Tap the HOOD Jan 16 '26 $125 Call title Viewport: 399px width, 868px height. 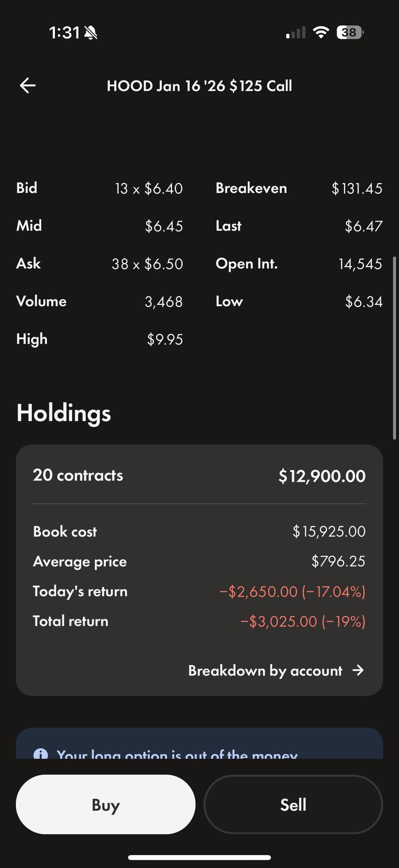click(199, 86)
